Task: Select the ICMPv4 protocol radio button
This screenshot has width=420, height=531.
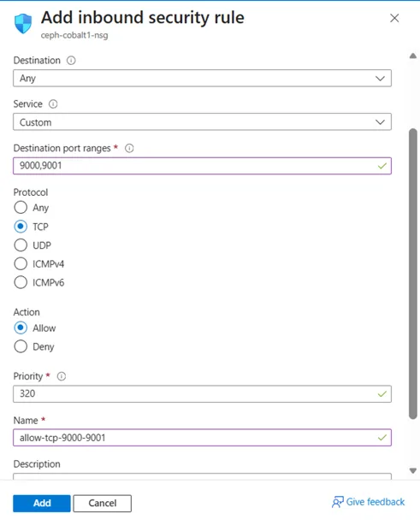Action: (x=21, y=263)
